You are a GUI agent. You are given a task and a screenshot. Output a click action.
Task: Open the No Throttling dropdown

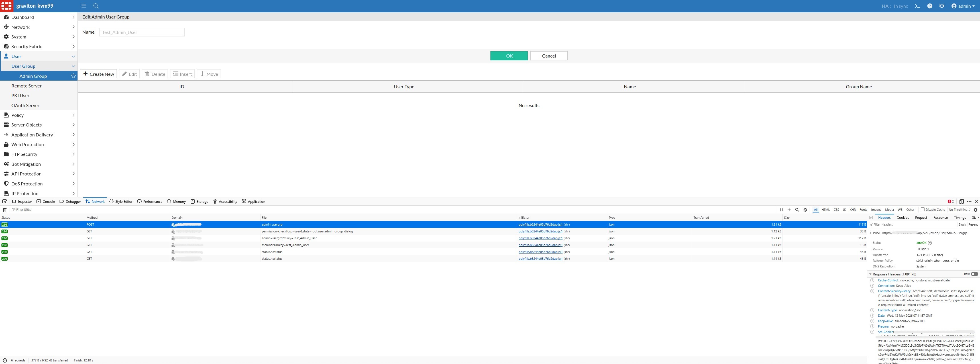959,210
